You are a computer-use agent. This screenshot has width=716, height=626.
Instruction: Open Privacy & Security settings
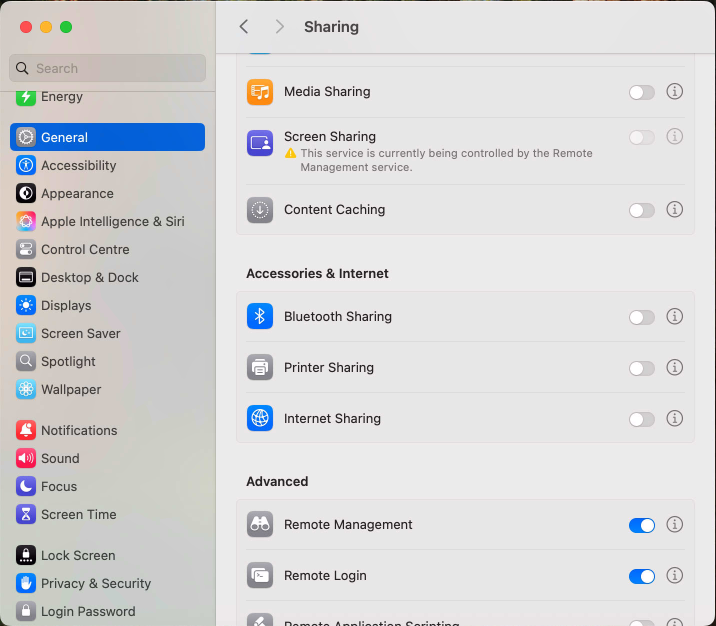(x=107, y=584)
